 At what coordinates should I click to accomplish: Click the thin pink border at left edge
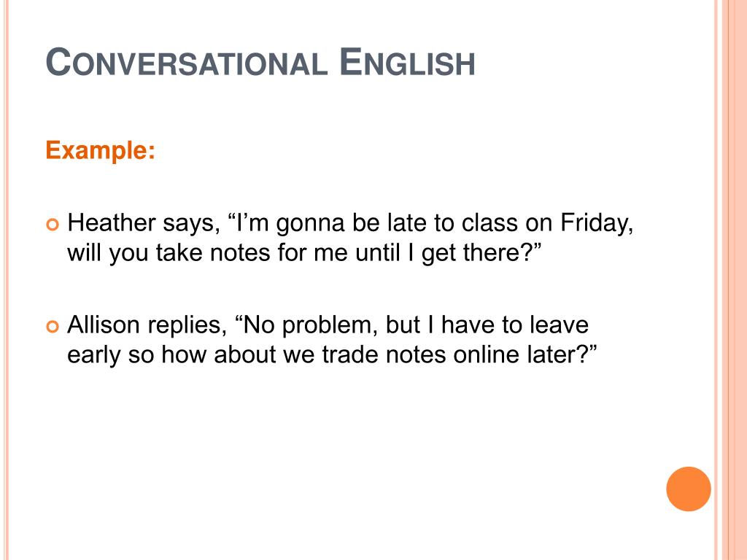coord(6,280)
